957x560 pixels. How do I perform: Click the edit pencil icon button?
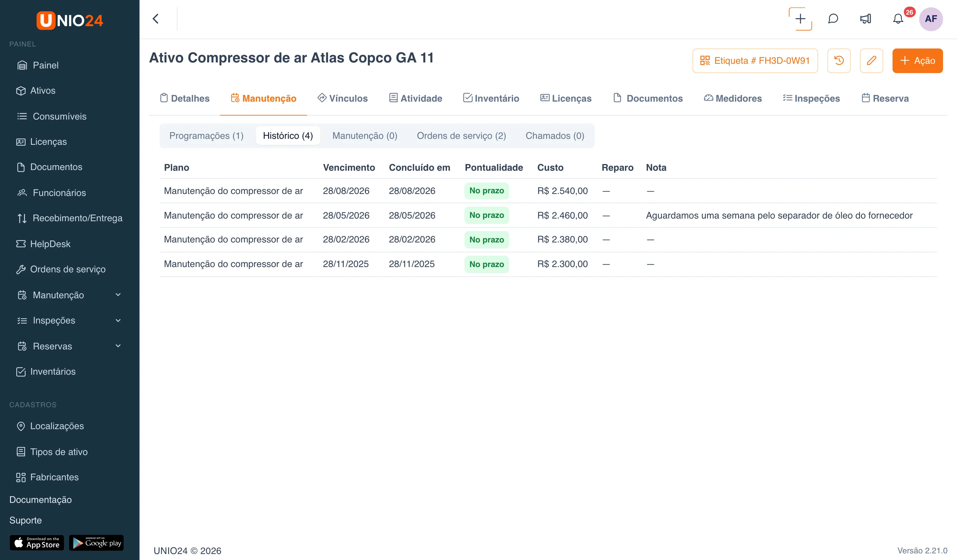(x=871, y=60)
